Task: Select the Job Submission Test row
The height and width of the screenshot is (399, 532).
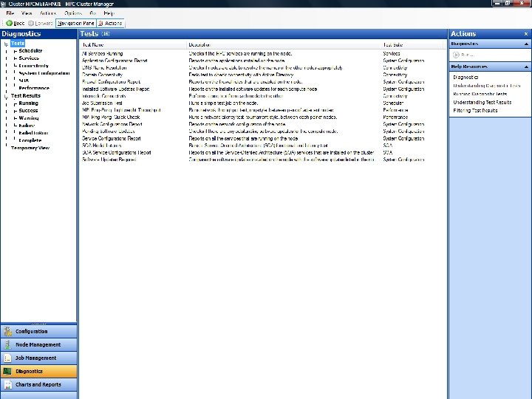Action: (x=262, y=103)
